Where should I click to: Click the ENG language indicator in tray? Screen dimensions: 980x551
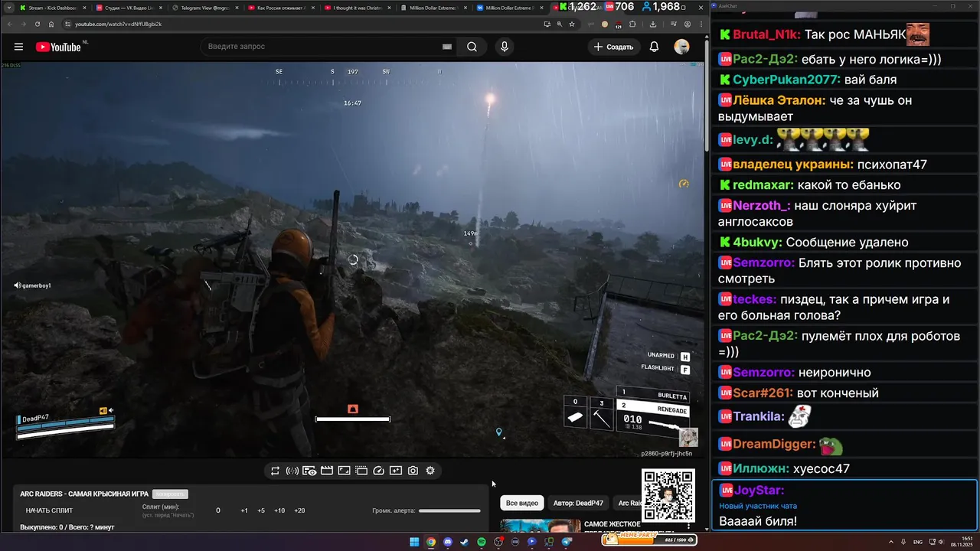click(x=918, y=542)
